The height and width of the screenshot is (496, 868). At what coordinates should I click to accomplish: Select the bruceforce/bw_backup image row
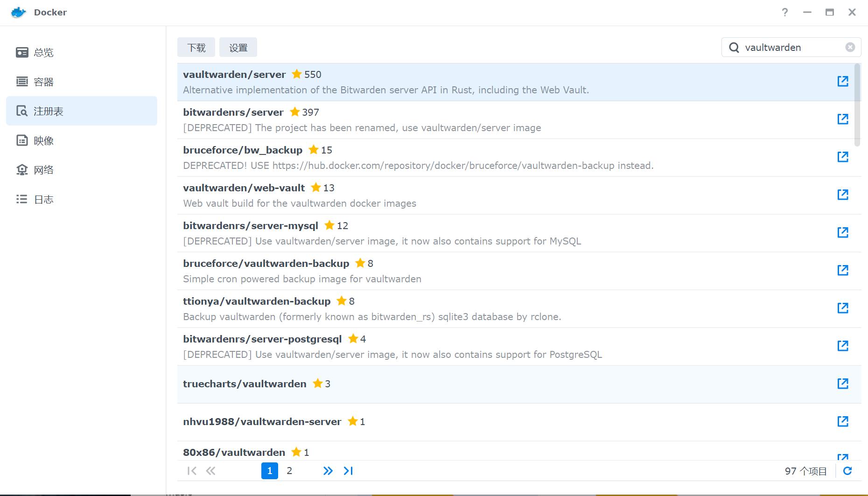pyautogui.click(x=519, y=158)
